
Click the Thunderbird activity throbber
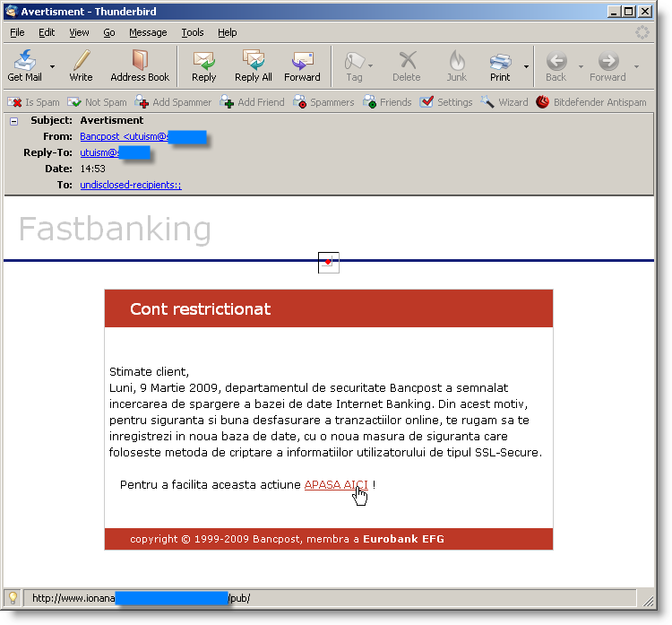click(642, 32)
